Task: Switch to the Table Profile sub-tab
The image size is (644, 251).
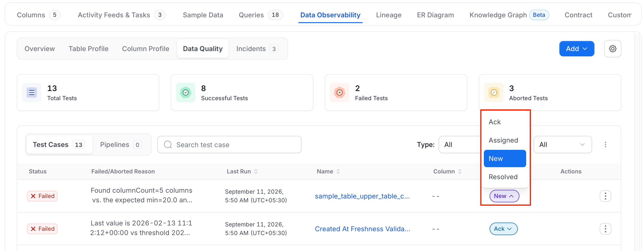Action: (88, 49)
